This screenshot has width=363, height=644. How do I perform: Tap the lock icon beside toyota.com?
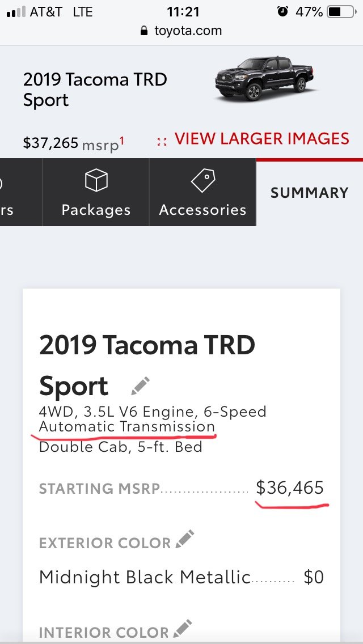[x=144, y=31]
